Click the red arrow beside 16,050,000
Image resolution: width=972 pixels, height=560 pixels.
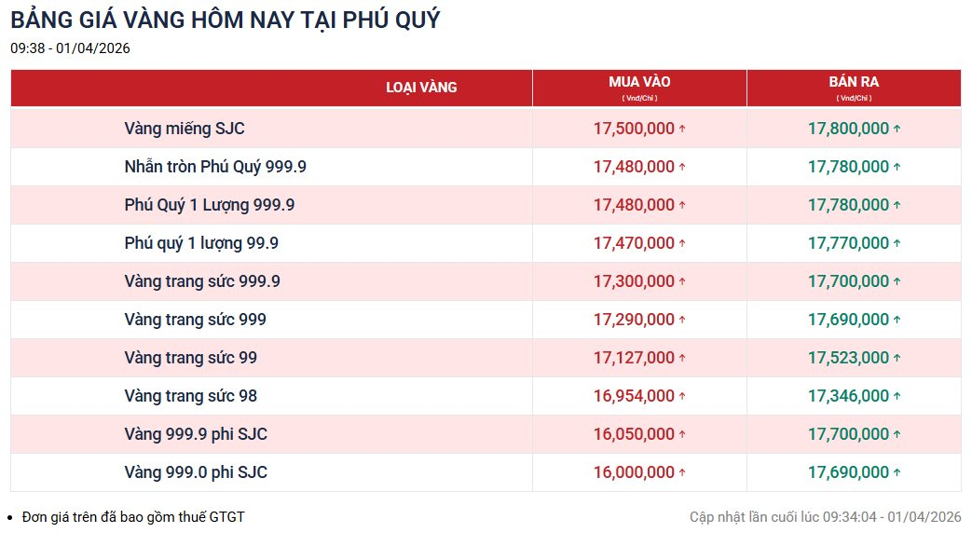[x=682, y=435]
